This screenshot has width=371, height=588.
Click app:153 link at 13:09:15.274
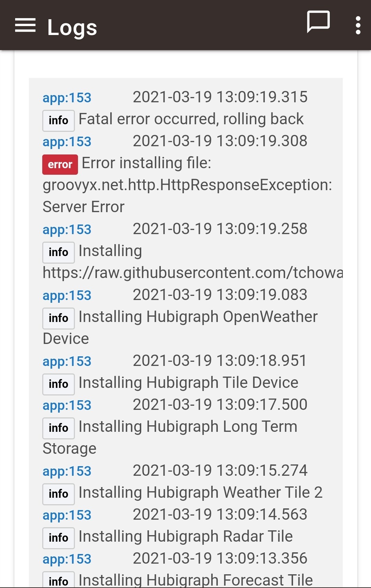(67, 471)
